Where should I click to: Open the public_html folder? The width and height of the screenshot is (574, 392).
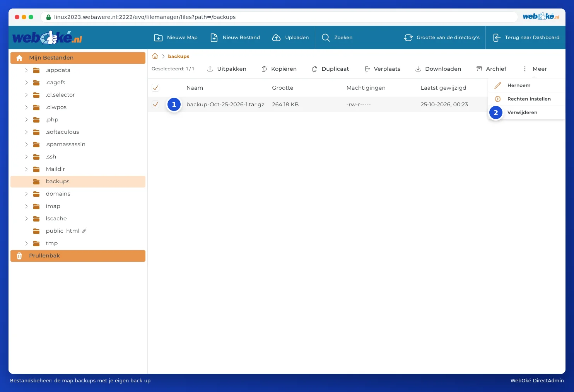pos(78,231)
